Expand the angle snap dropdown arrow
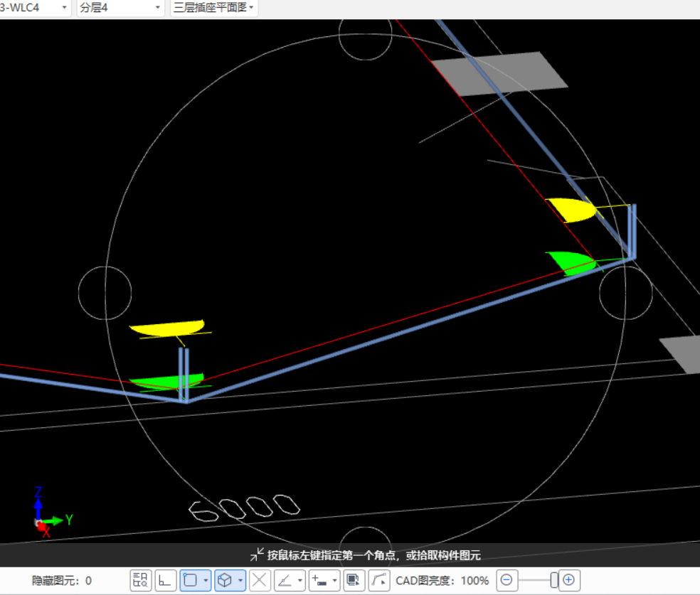Screen dimensions: 700x595 300,580
